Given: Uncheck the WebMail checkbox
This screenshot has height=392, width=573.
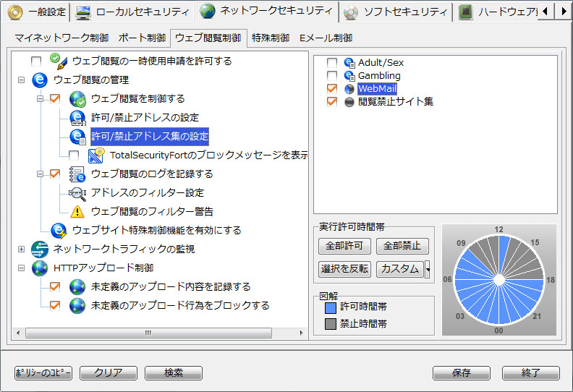Looking at the screenshot, I should (x=332, y=88).
